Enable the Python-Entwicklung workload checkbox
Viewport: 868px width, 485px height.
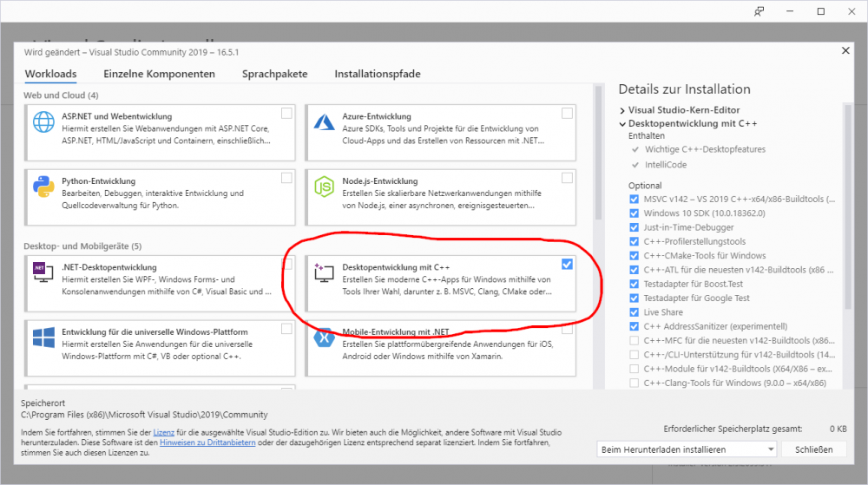point(286,178)
